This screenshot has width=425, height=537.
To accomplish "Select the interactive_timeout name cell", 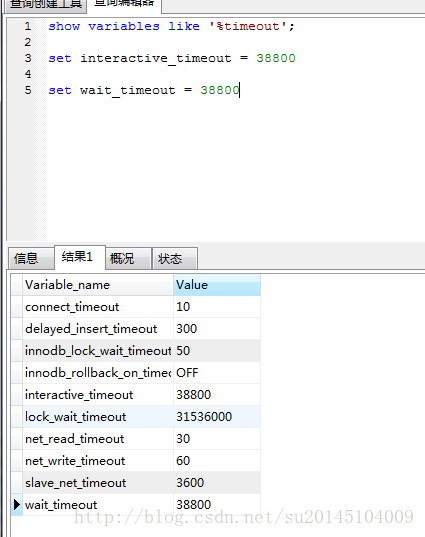I will 98,395.
